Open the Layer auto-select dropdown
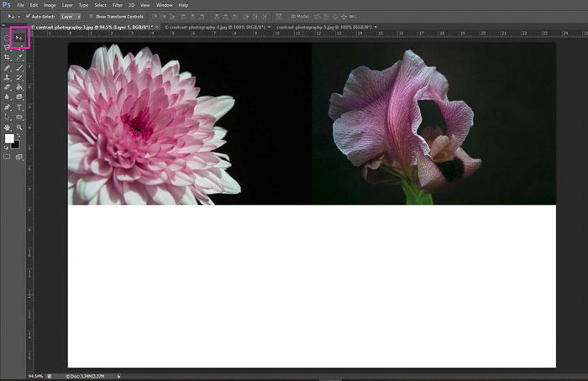 click(71, 16)
